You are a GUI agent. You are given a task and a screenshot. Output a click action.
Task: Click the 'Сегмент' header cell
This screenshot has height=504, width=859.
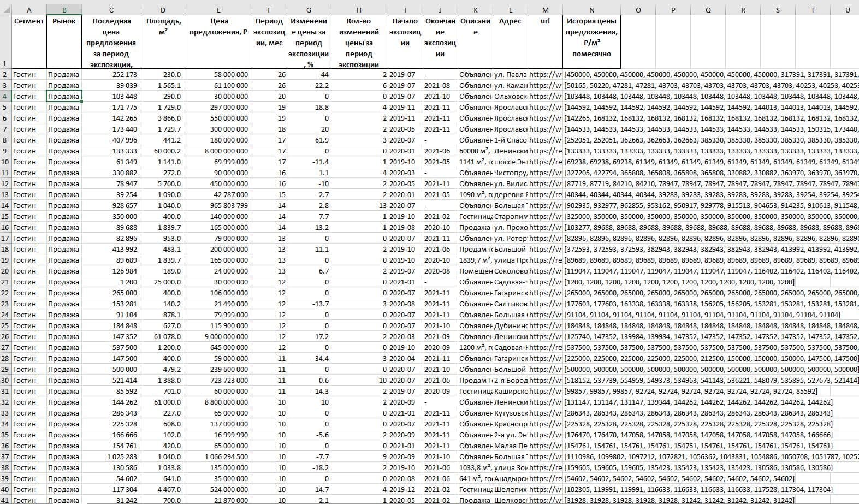[x=29, y=41]
